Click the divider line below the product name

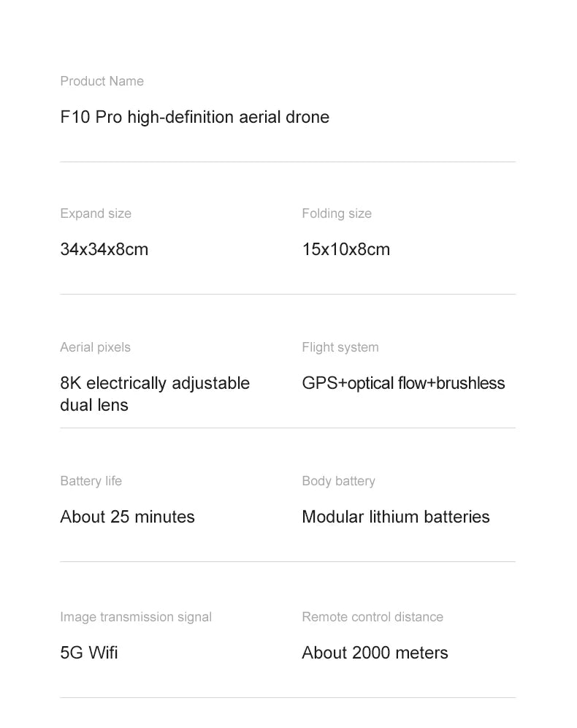pyautogui.click(x=288, y=162)
